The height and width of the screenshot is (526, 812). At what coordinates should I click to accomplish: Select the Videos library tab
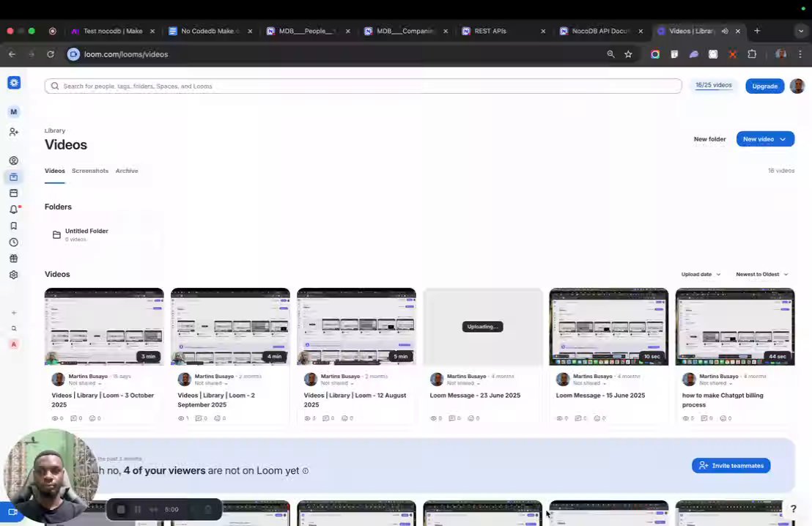tap(55, 171)
